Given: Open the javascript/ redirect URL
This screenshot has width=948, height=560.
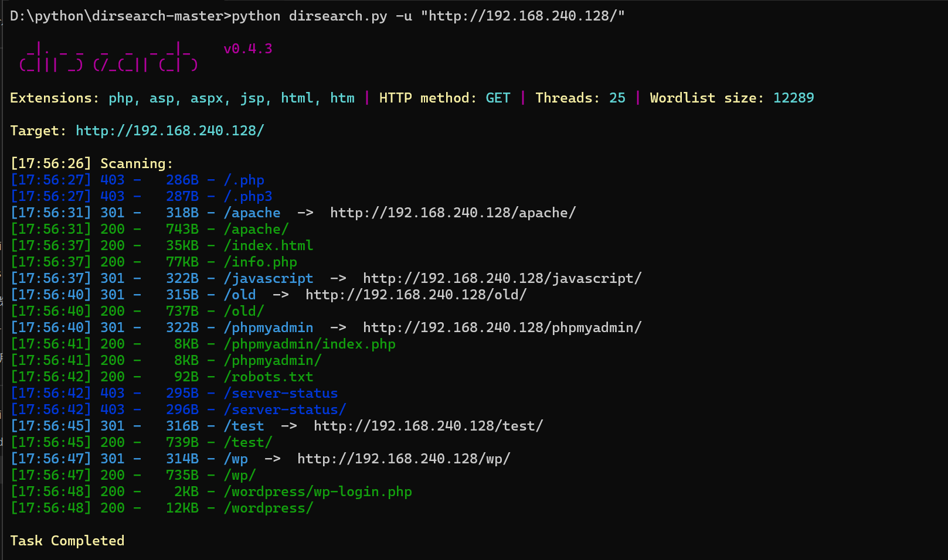Looking at the screenshot, I should pos(502,278).
